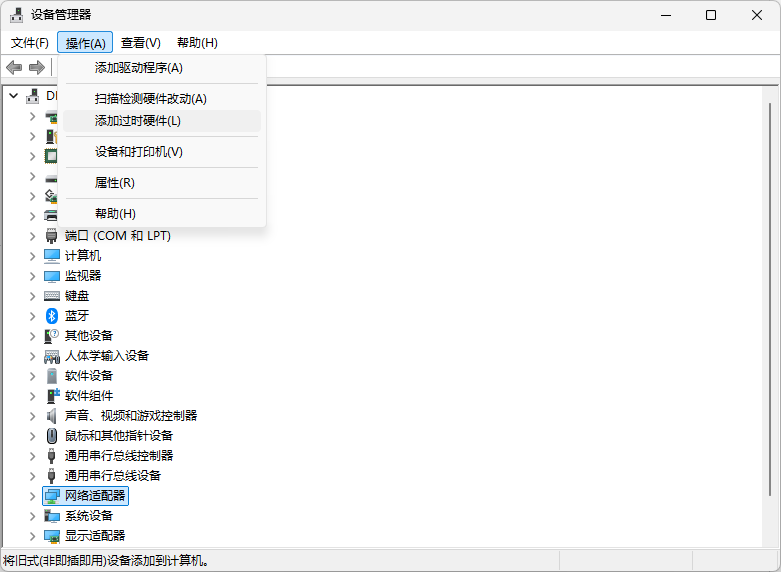Maximize the 设备管理器 window
The height and width of the screenshot is (572, 781).
[711, 15]
